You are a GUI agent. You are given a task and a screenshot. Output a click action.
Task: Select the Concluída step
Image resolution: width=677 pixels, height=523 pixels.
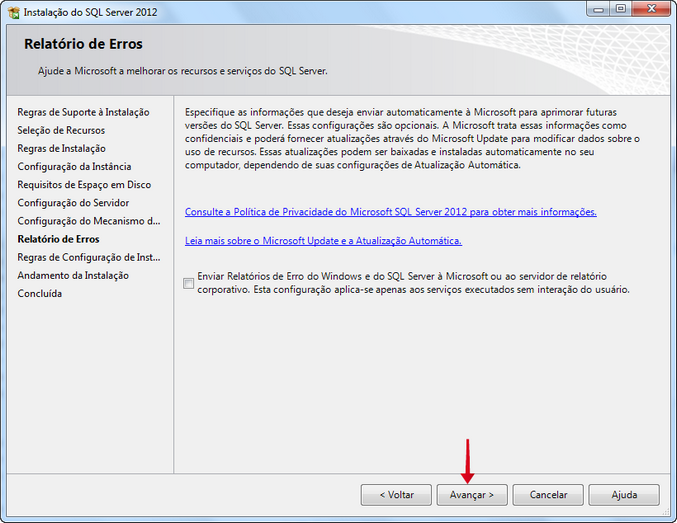click(x=40, y=294)
